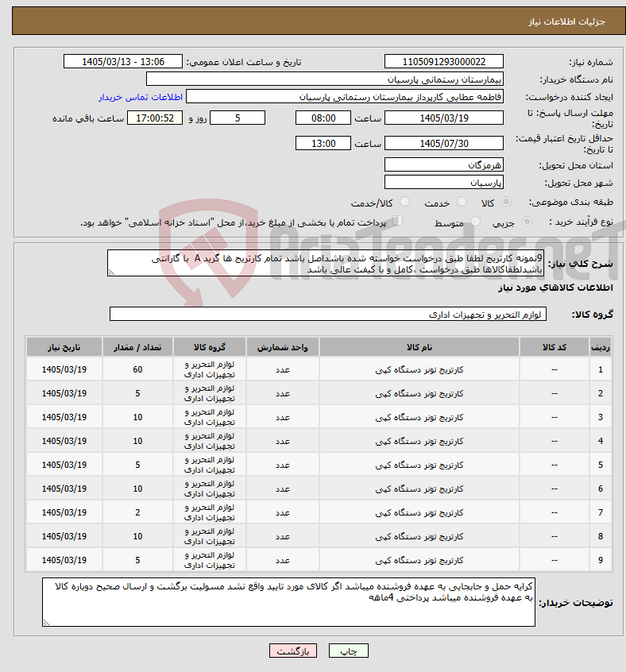This screenshot has width=626, height=672.
Task: Click item name in row 1
Action: click(419, 370)
